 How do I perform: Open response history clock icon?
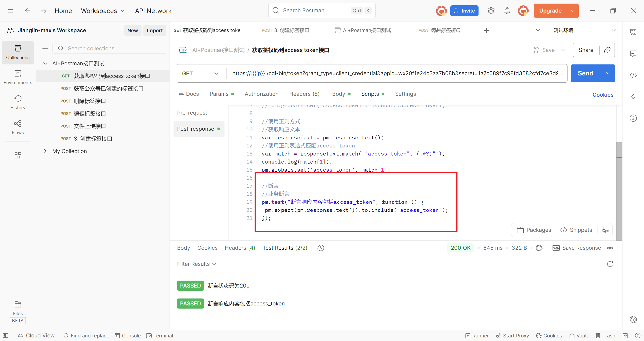pyautogui.click(x=320, y=248)
